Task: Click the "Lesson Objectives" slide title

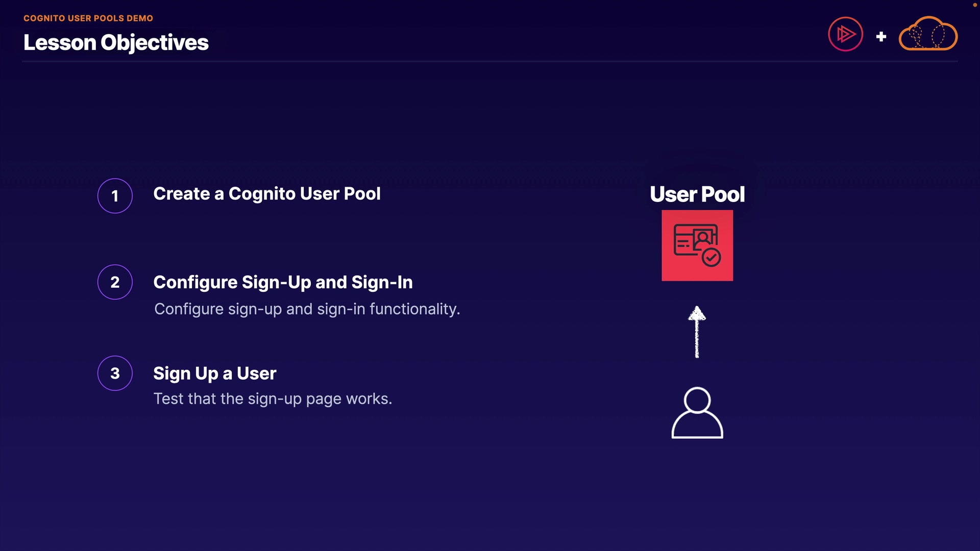Action: [116, 42]
